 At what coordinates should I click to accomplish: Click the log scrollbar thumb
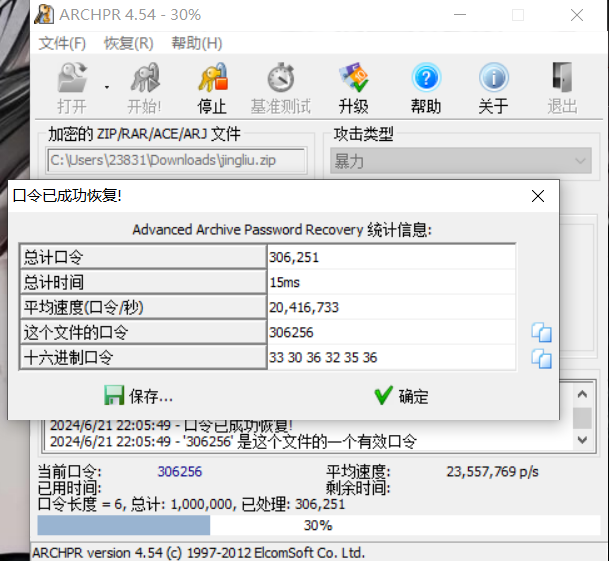point(582,418)
